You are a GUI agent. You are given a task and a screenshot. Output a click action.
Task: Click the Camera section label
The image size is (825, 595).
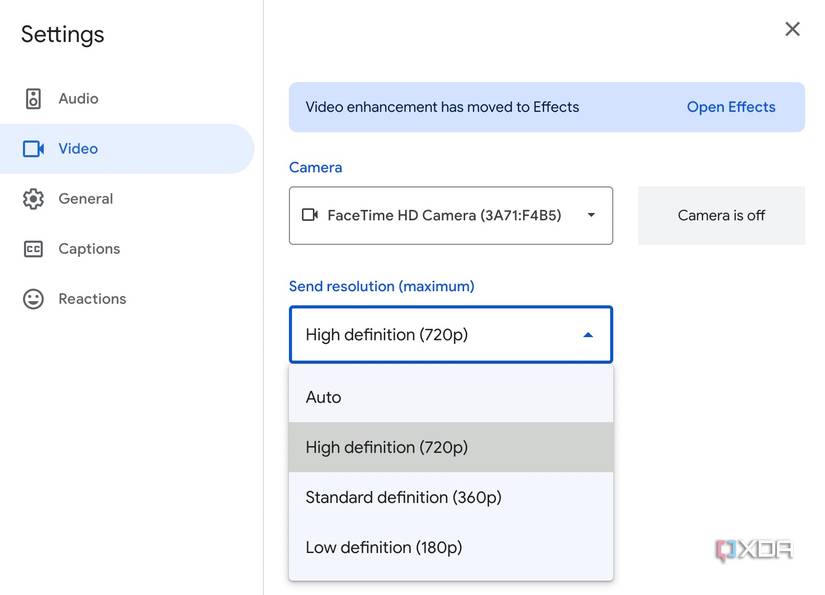tap(316, 167)
